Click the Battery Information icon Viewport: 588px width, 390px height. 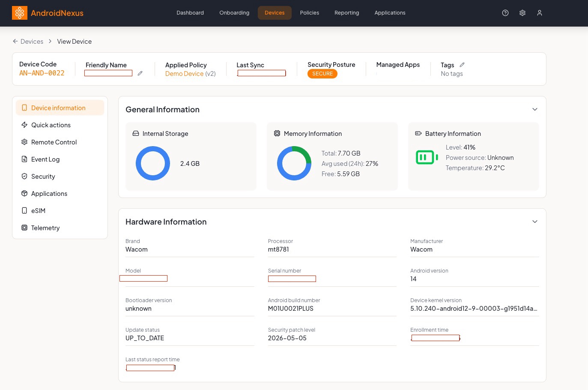click(x=418, y=134)
